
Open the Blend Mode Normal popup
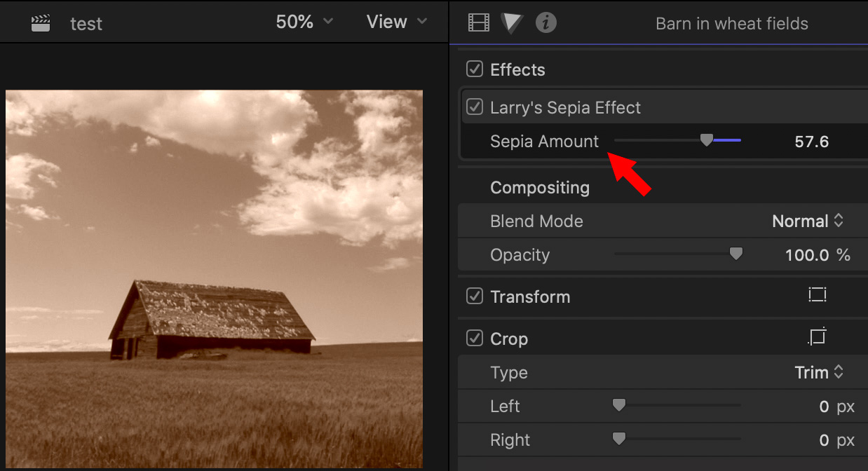coord(807,221)
